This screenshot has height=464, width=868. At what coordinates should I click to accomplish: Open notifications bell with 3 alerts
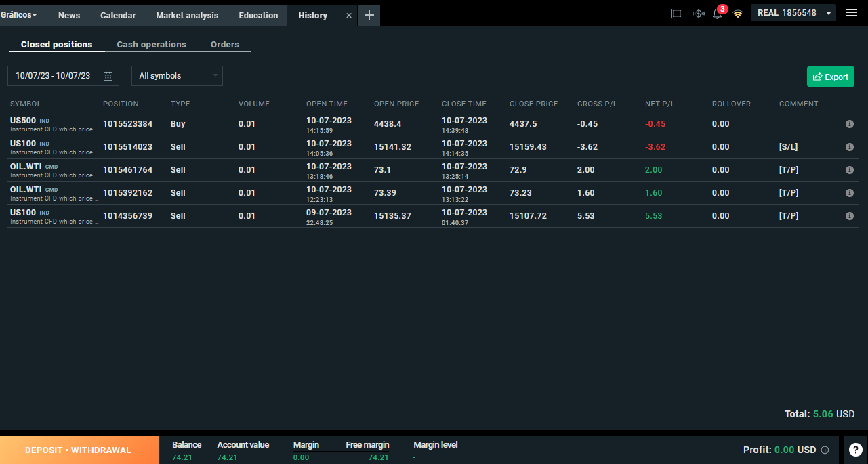click(718, 13)
